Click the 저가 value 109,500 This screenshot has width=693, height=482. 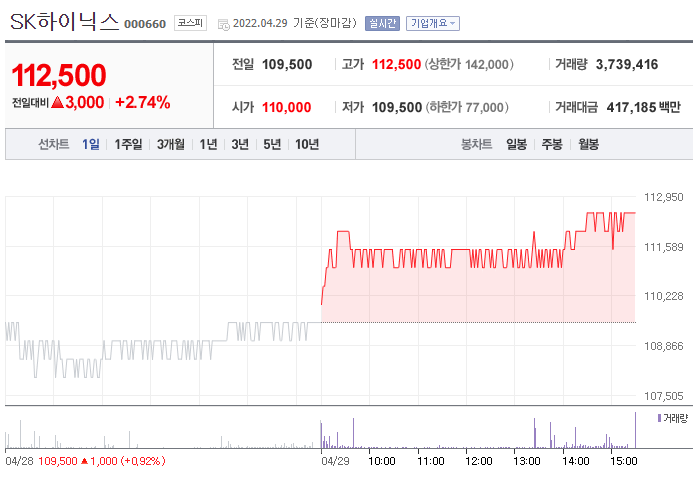[x=397, y=107]
